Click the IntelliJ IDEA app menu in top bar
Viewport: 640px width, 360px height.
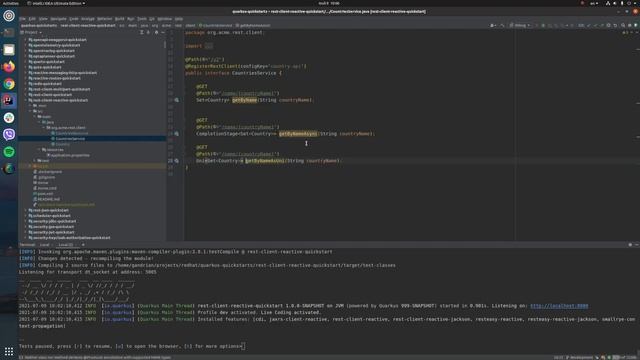point(56,3)
